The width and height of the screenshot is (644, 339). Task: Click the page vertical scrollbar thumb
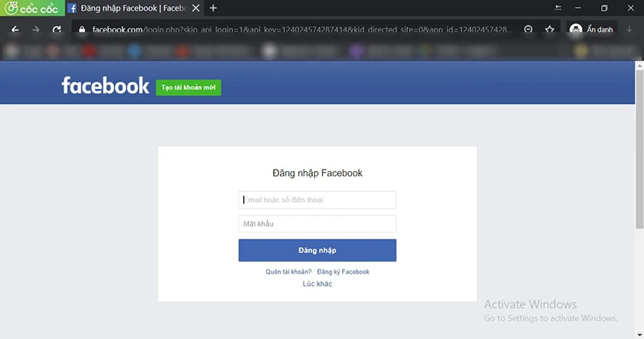(x=639, y=149)
